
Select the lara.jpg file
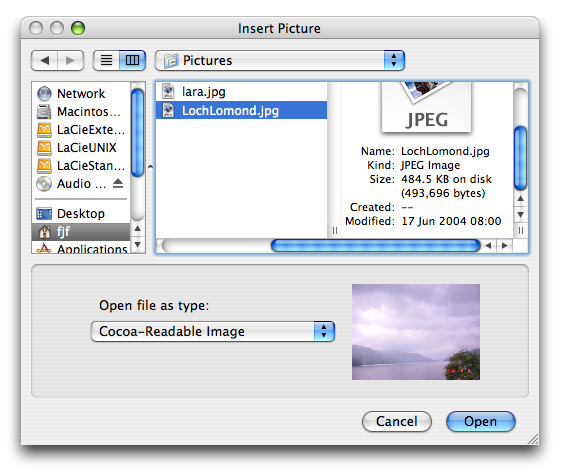[x=241, y=92]
